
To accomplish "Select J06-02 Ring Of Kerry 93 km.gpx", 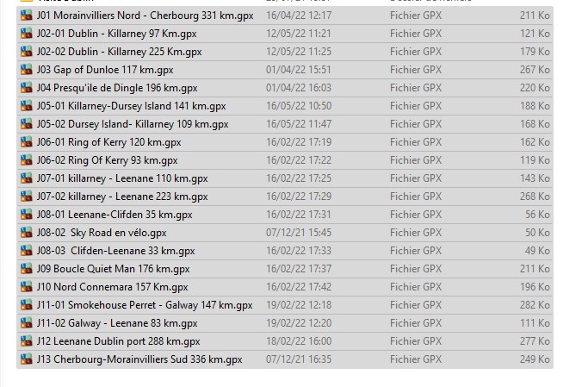I will [285, 160].
